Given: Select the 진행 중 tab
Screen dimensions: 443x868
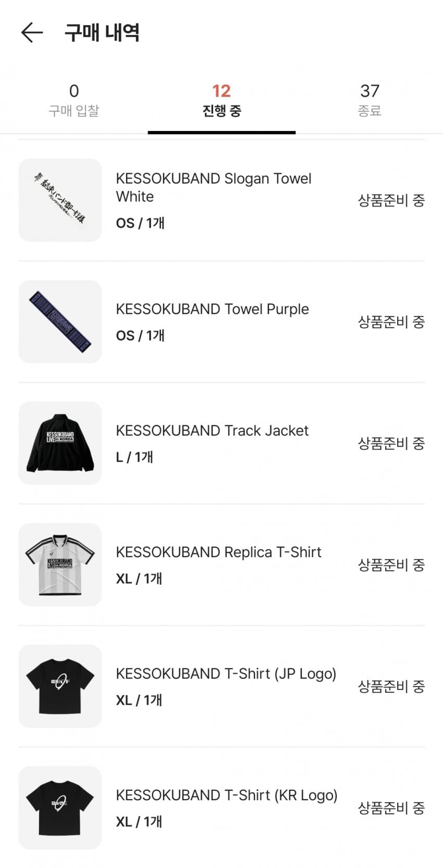Looking at the screenshot, I should [221, 100].
